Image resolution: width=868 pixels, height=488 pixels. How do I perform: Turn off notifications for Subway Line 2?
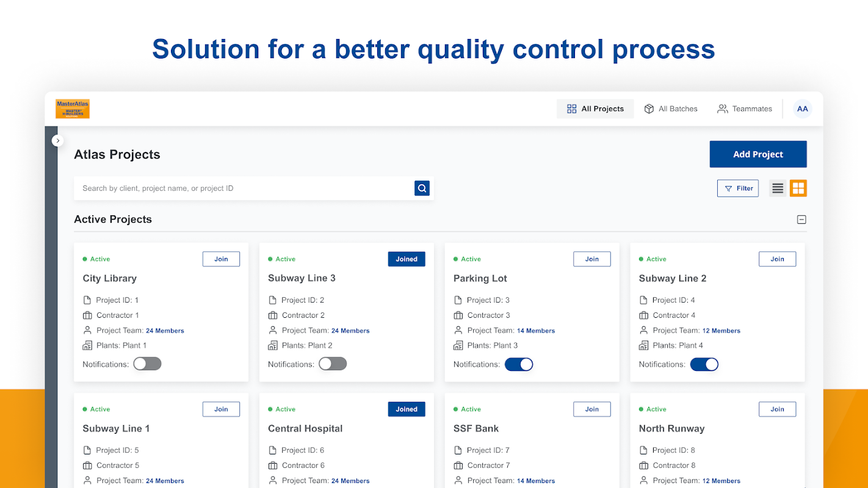tap(704, 364)
